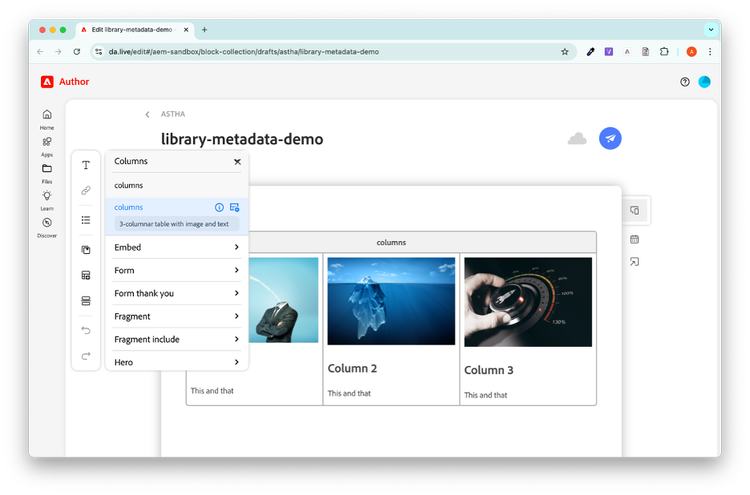Click the blue paper plane send button

[x=610, y=139]
